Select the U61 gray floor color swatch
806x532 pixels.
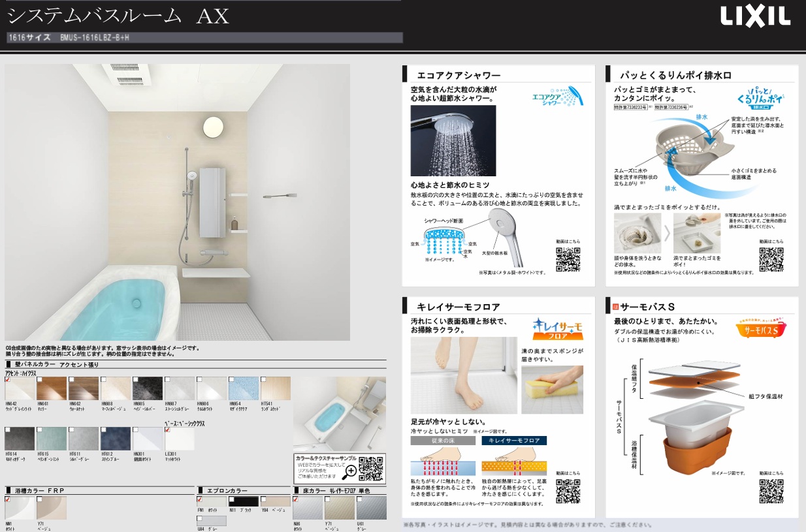tap(372, 508)
